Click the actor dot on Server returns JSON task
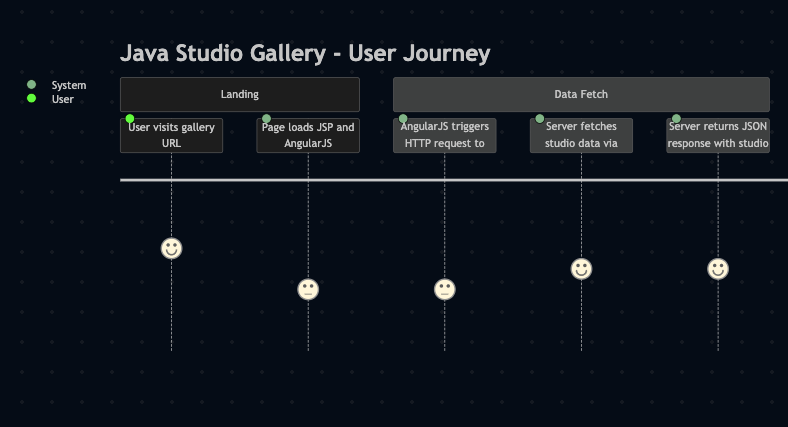This screenshot has width=788, height=427. point(676,119)
